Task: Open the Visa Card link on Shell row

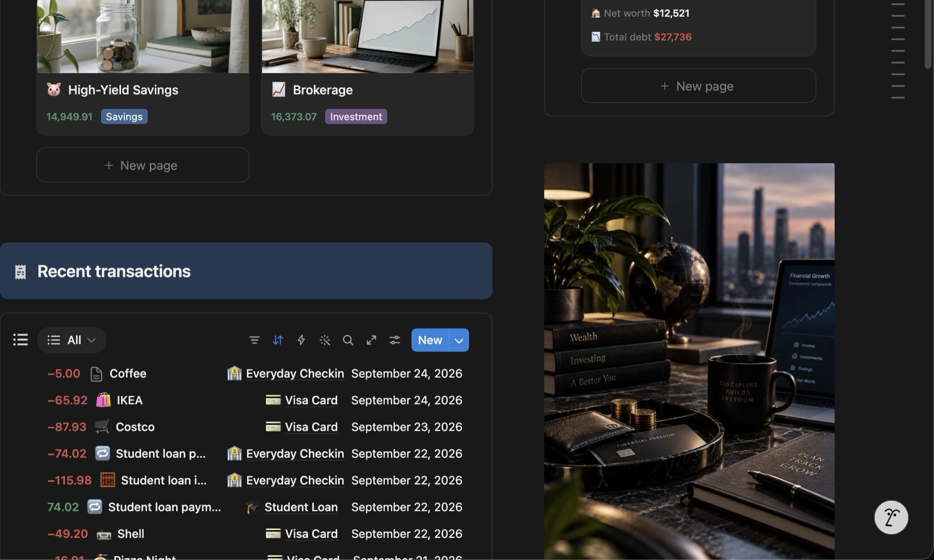Action: click(311, 534)
